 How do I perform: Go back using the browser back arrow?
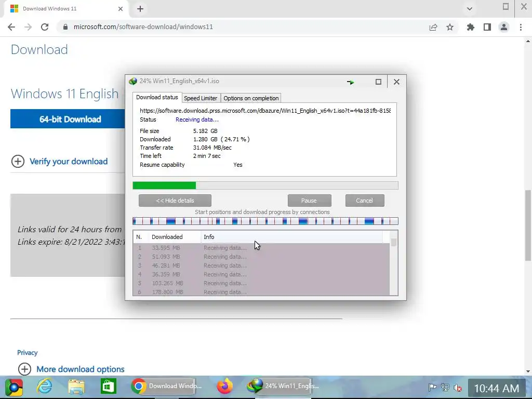(11, 27)
